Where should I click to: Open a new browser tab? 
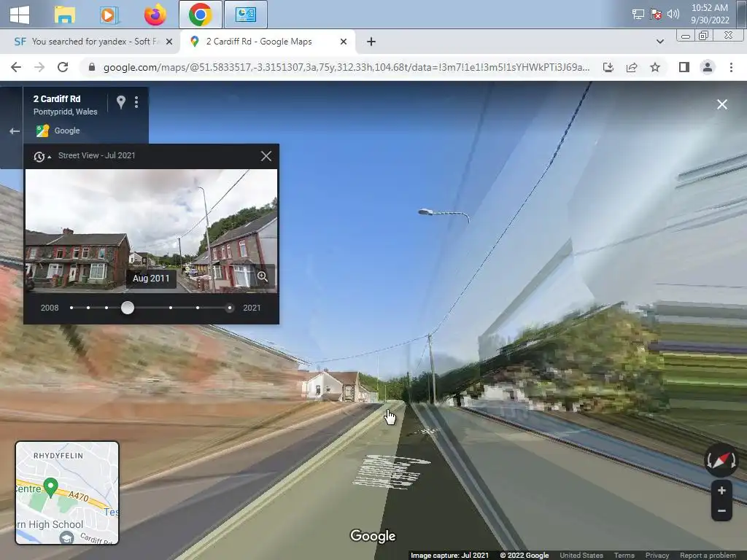371,42
